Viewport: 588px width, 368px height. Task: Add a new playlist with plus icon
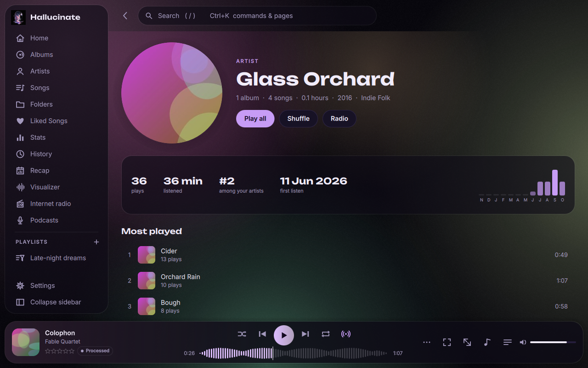[x=96, y=242]
